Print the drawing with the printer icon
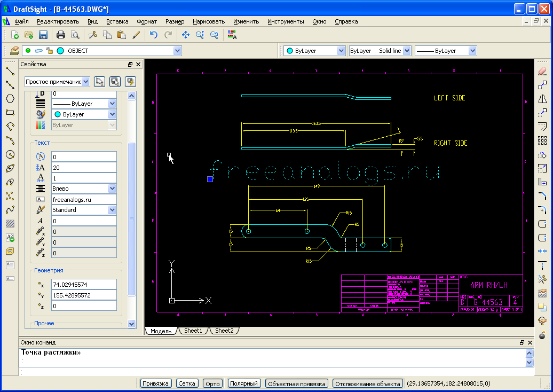Screen dimensions: 553x392 click(x=61, y=35)
